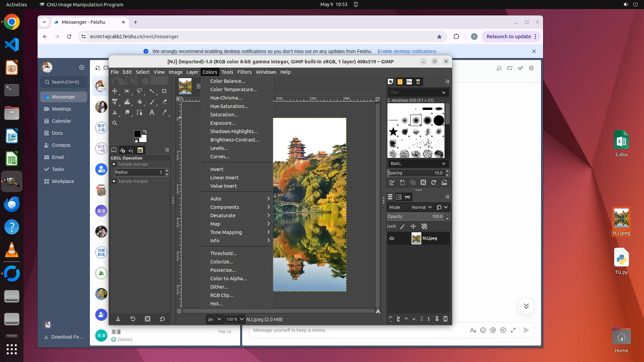
Task: Toggle the Sample merged checkbox
Action: pyautogui.click(x=114, y=181)
